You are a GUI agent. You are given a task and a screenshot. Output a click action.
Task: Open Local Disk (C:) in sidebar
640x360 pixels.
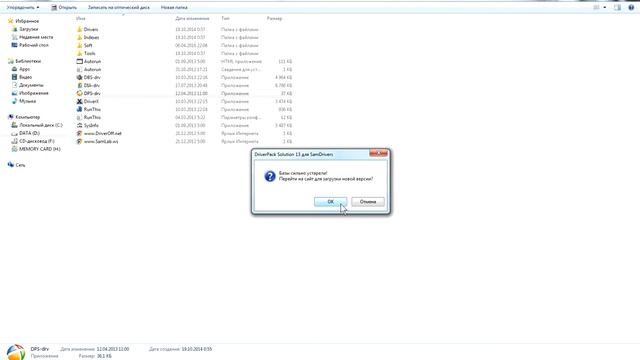point(41,125)
